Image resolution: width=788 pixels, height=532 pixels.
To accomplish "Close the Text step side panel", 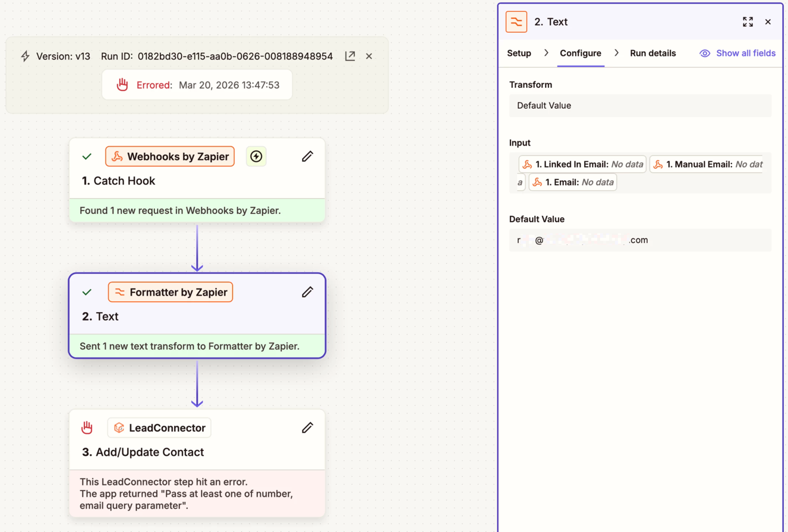I will tap(768, 22).
